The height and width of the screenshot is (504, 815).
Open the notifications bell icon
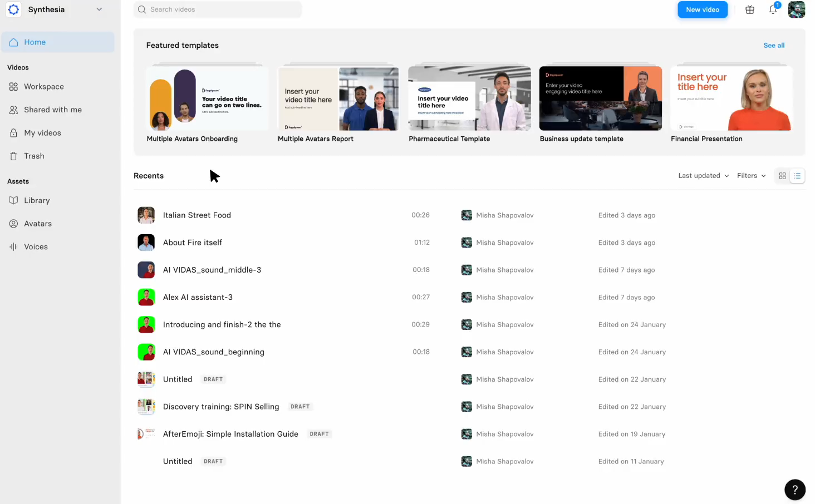pyautogui.click(x=773, y=9)
